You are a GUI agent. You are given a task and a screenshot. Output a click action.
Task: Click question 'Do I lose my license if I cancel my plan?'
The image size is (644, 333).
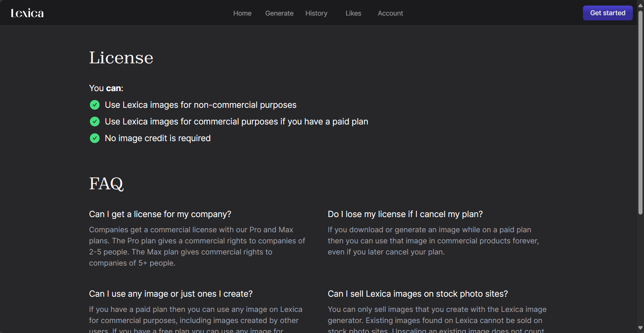(405, 214)
